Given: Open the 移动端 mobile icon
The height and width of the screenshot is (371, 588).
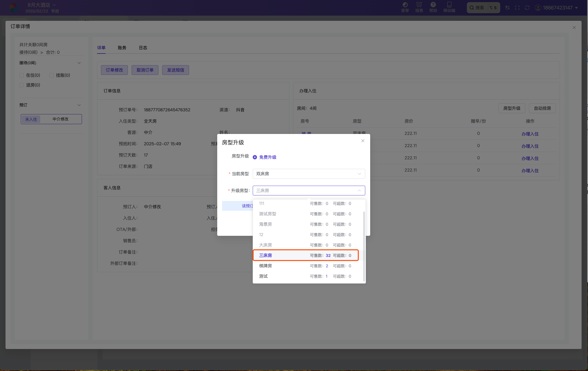Looking at the screenshot, I should coord(449,7).
